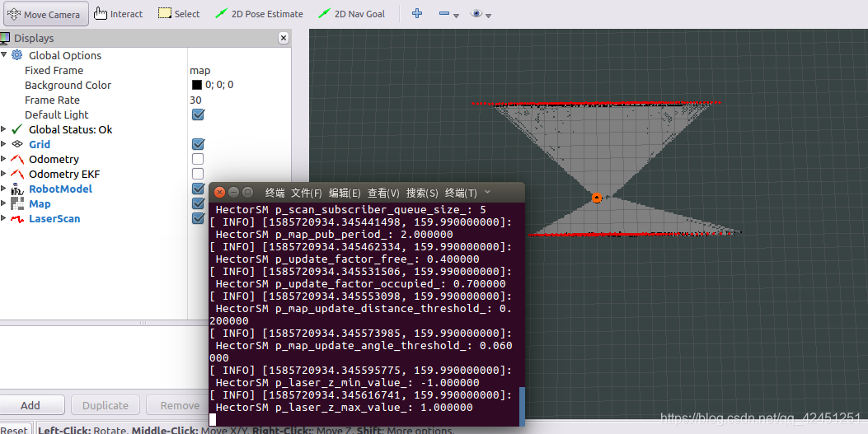Select the Fixed Frame property row

click(145, 70)
